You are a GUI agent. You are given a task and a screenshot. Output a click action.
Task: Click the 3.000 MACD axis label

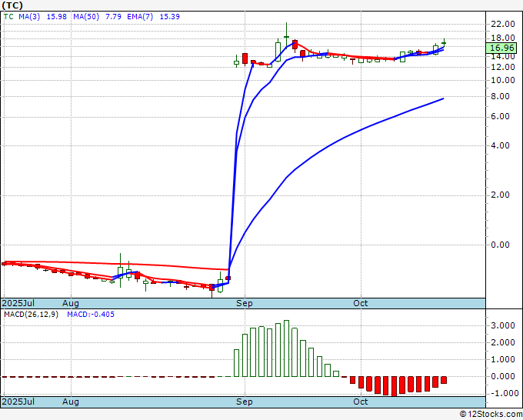[503, 325]
